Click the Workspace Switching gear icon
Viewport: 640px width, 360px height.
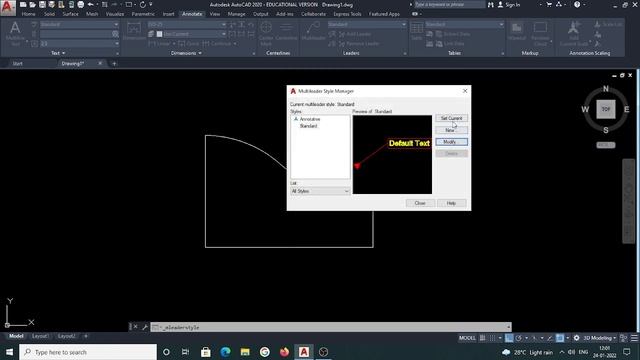coord(576,338)
